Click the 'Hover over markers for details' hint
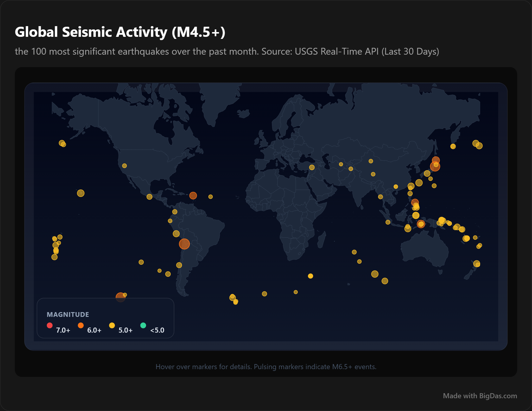532x411 pixels. click(x=266, y=367)
